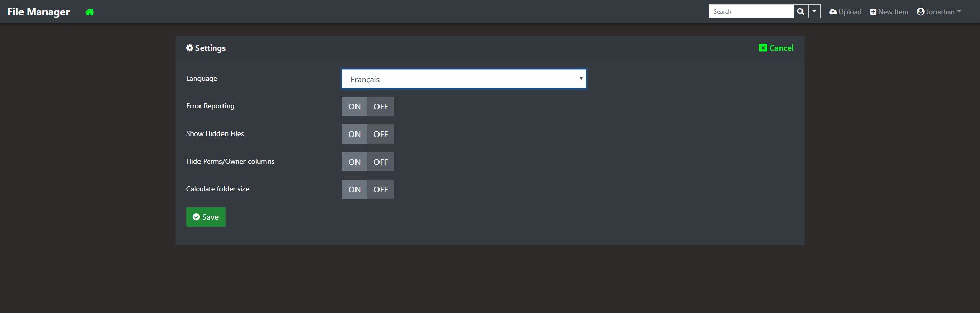Enable Calculate folder size
Screen dimensions: 980x313
pyautogui.click(x=354, y=189)
